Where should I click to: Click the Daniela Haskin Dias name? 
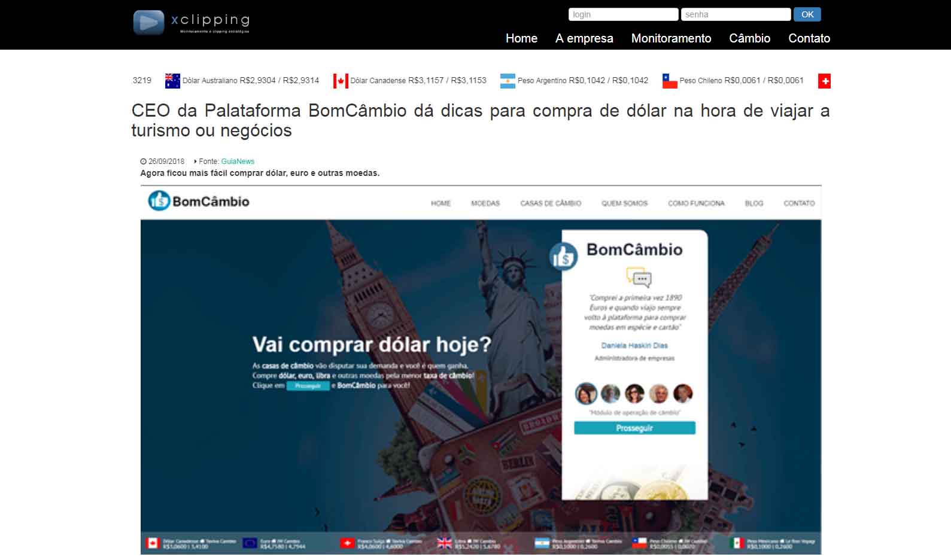click(x=634, y=345)
